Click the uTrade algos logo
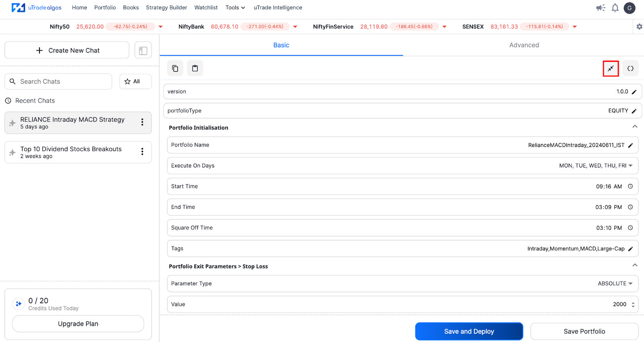Viewport: 644px width, 342px height. point(36,8)
